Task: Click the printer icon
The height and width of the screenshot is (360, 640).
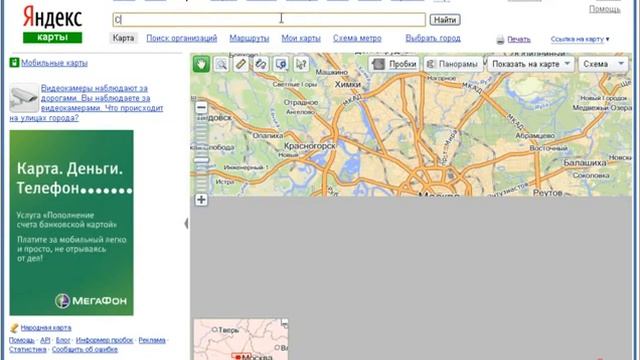Action: [x=500, y=40]
